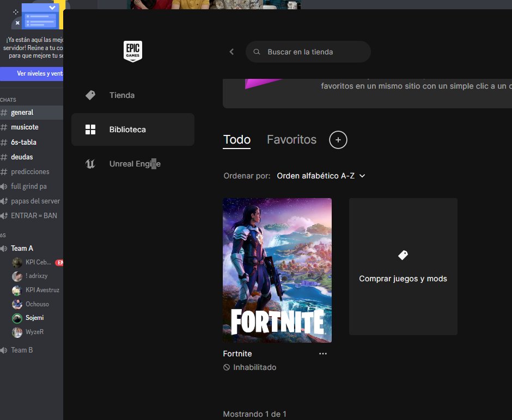Image resolution: width=512 pixels, height=420 pixels.
Task: Click the Epic Games logo
Action: coord(132,51)
